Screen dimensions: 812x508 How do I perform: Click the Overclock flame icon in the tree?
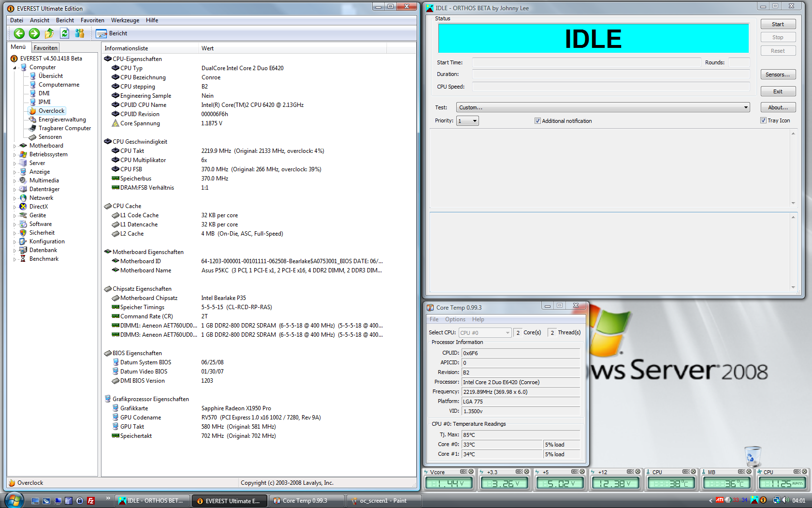pos(32,111)
